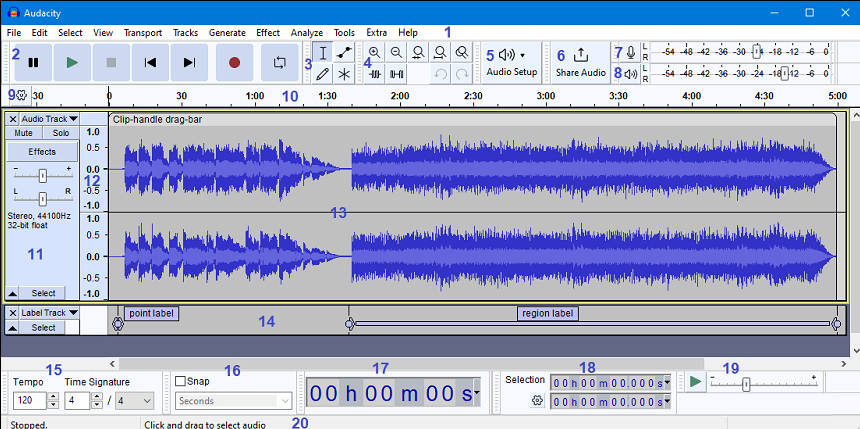
Task: Click the Play-at-Speed green button
Action: (696, 381)
